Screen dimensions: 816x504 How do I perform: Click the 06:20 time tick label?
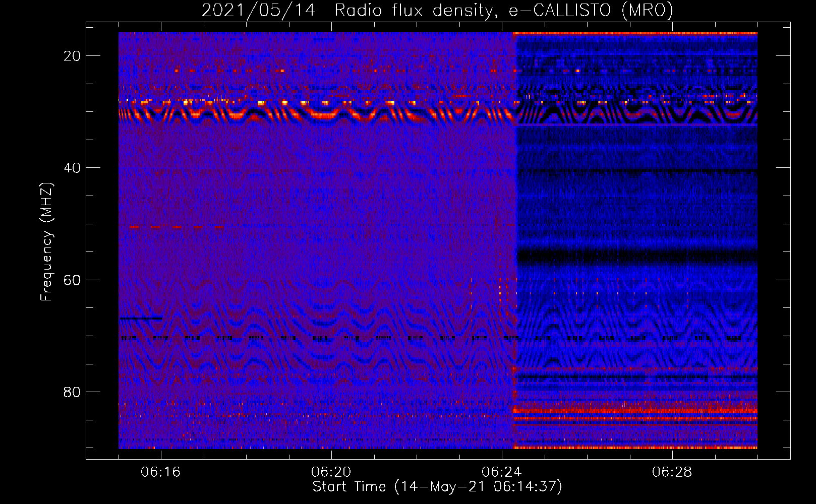(331, 472)
